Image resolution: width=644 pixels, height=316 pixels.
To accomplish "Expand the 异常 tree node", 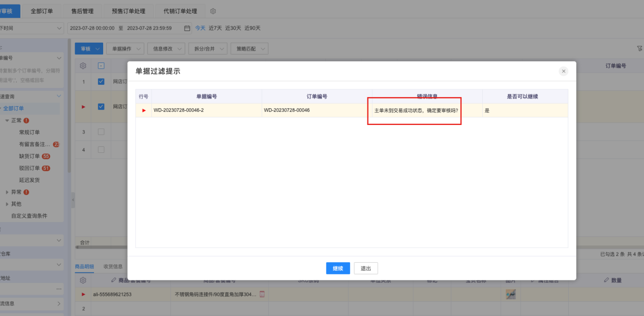I will click(7, 192).
